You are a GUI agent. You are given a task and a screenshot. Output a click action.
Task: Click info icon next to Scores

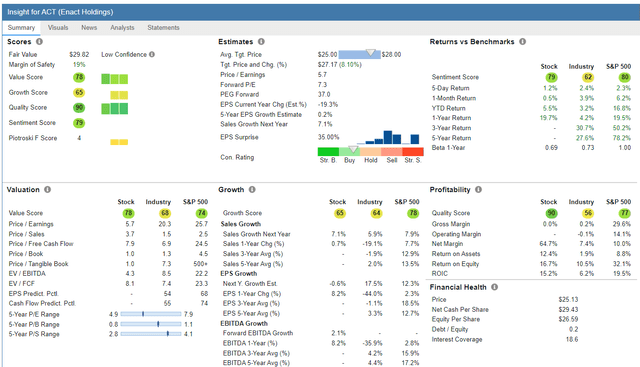point(39,42)
